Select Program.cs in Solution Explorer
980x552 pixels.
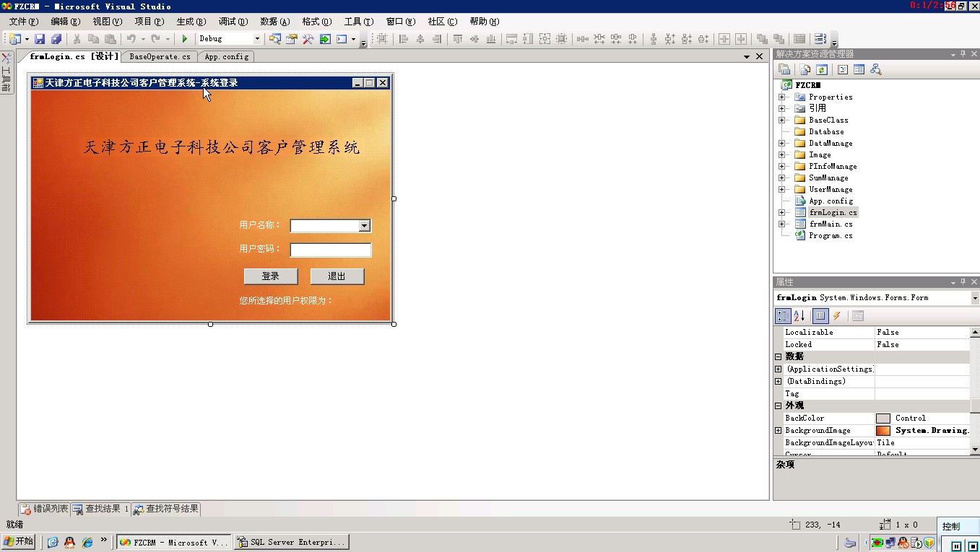pos(831,235)
